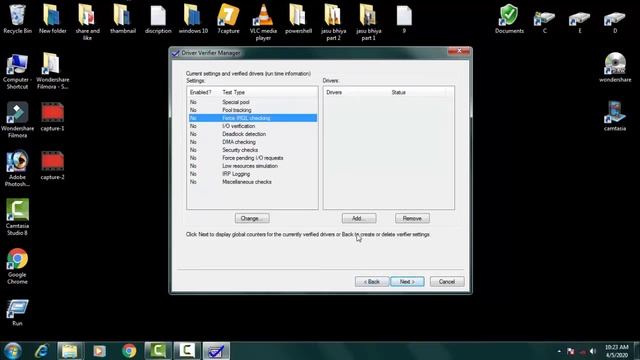This screenshot has height=360, width=640.
Task: Select the 'share and like' folder icon
Action: (x=87, y=22)
